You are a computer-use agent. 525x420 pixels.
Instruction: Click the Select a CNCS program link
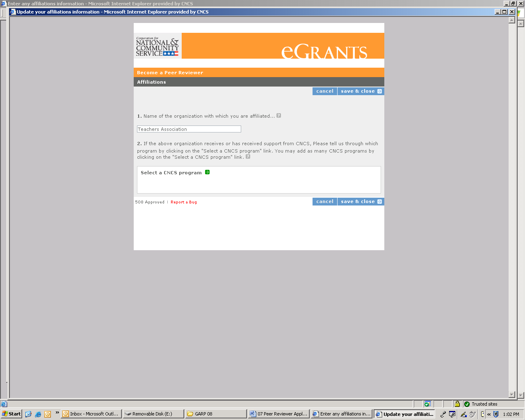(x=171, y=173)
